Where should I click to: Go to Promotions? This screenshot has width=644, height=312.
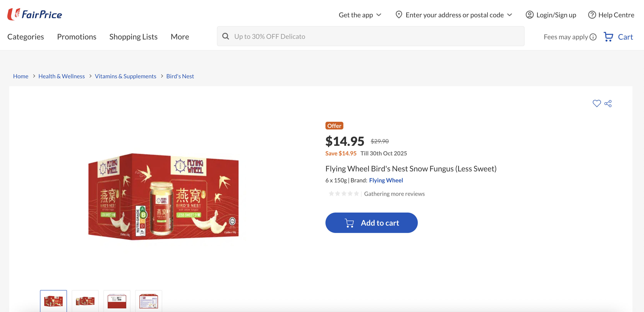tap(77, 37)
